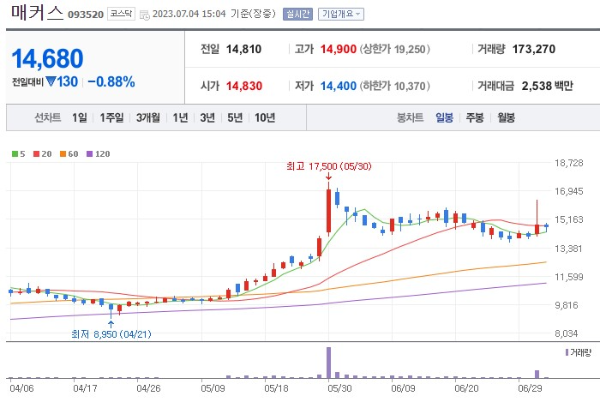Image resolution: width=600 pixels, height=407 pixels.
Task: Click the purple 120-day moving average swatch
Action: click(90, 154)
